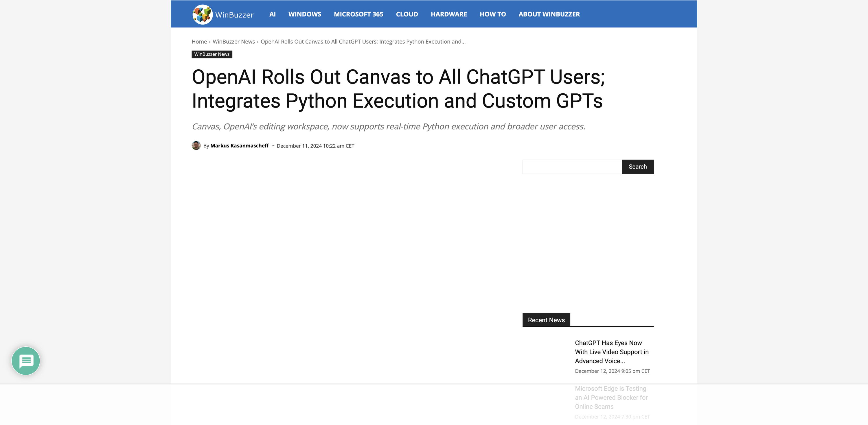Open the CLOUD menu item
Viewport: 868px width, 425px height.
pos(407,14)
